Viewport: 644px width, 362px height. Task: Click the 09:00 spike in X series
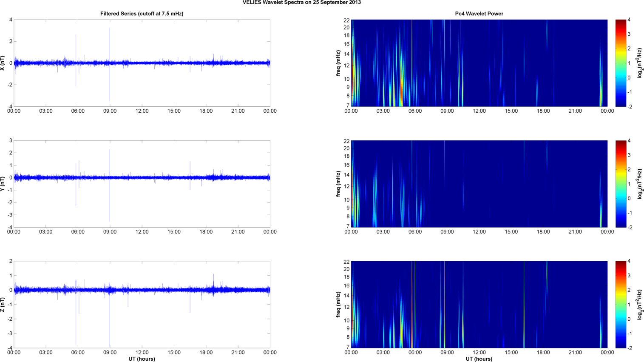coord(109,43)
